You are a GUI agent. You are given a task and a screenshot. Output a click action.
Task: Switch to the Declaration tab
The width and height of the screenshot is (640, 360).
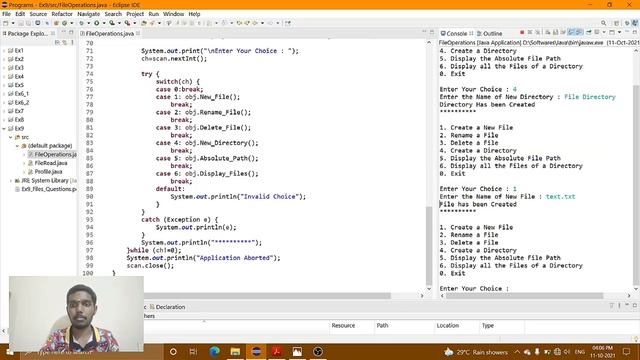(x=167, y=307)
